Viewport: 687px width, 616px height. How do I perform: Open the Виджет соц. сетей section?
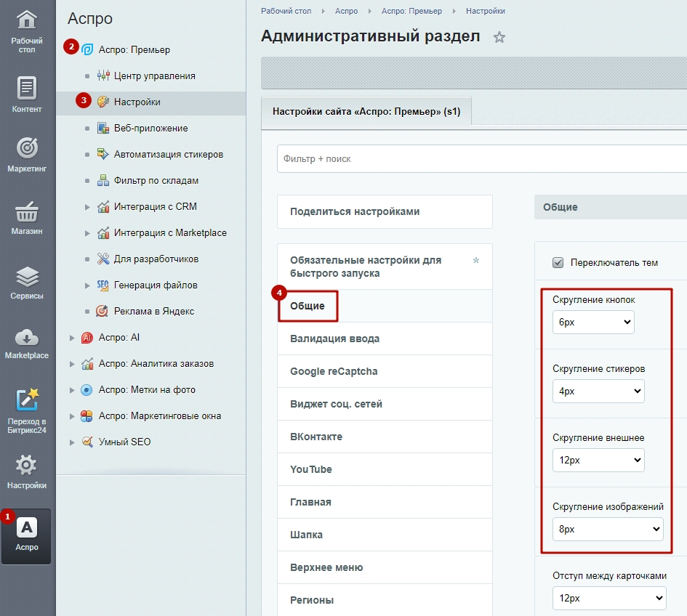(x=385, y=404)
